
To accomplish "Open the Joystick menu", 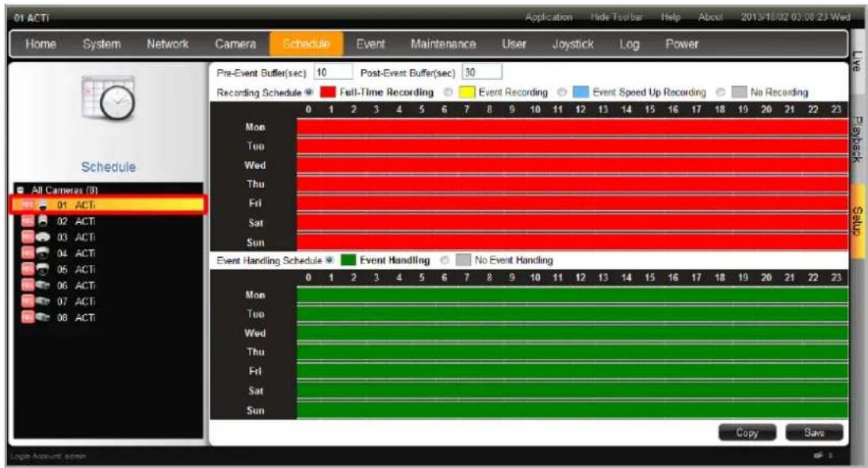I will coord(572,44).
